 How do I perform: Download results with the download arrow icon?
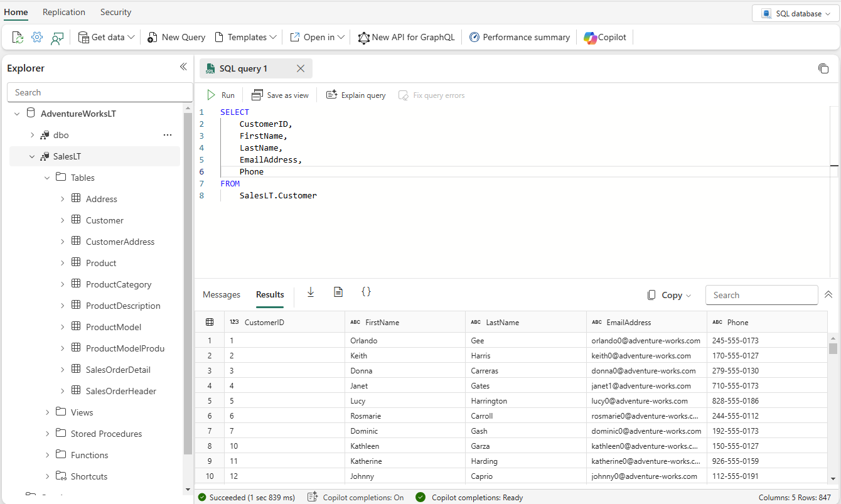click(x=311, y=292)
